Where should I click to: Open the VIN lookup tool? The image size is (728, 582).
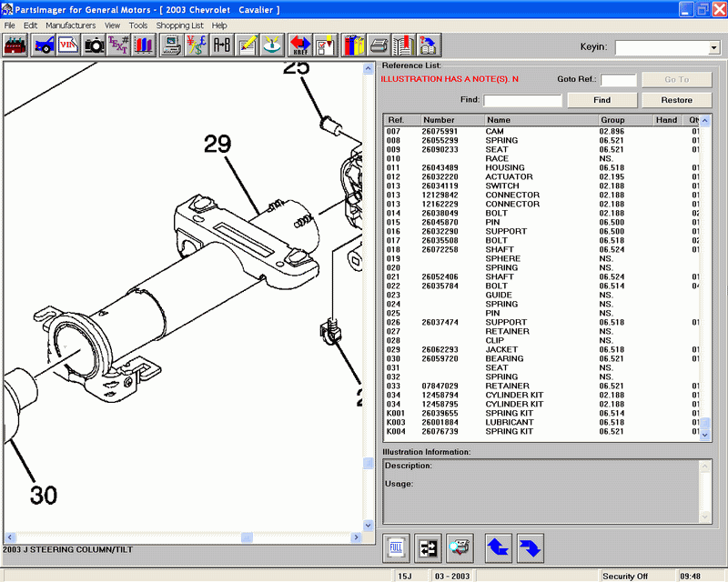click(x=67, y=45)
